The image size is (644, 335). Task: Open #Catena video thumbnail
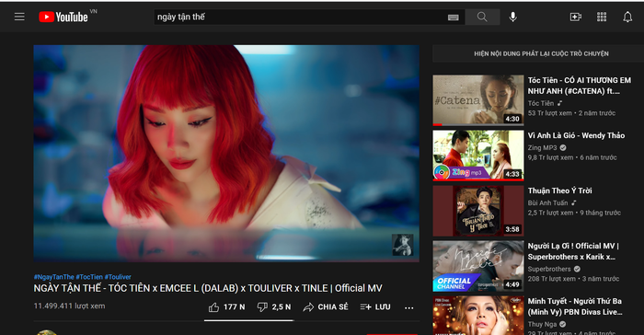click(478, 100)
